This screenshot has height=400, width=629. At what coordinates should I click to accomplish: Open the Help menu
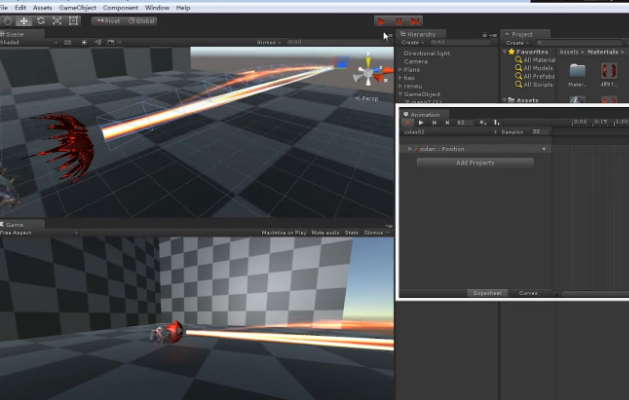183,8
